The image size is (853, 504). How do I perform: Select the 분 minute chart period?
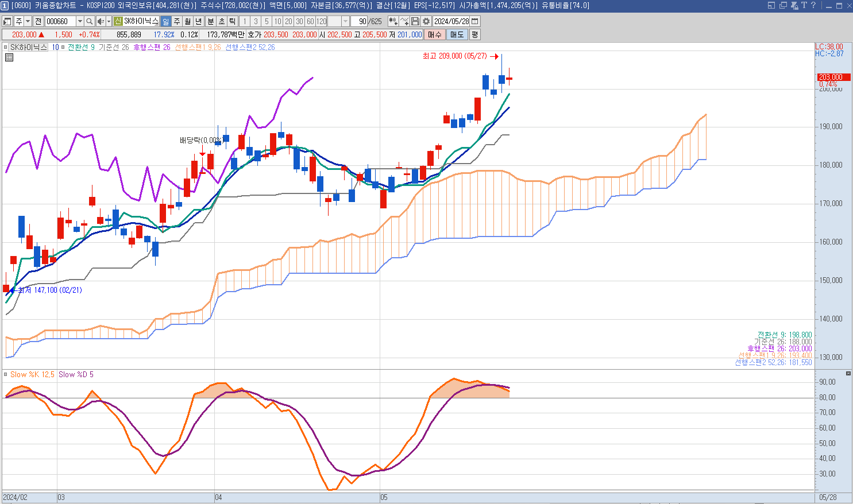point(210,21)
